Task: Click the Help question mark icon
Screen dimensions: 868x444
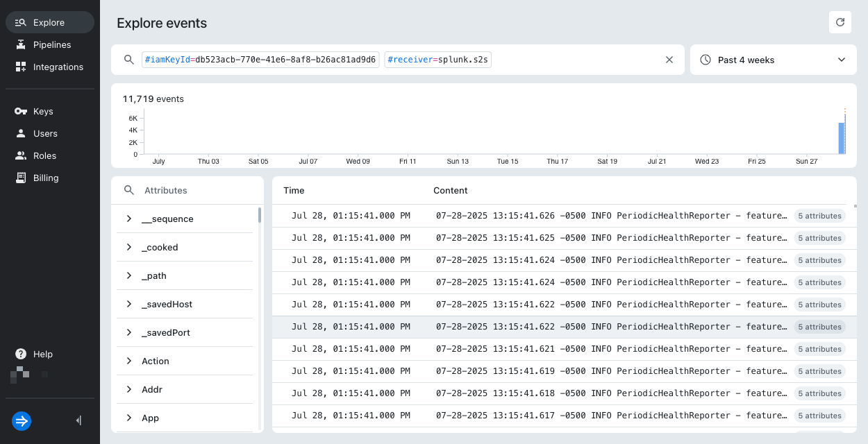Action: click(21, 354)
